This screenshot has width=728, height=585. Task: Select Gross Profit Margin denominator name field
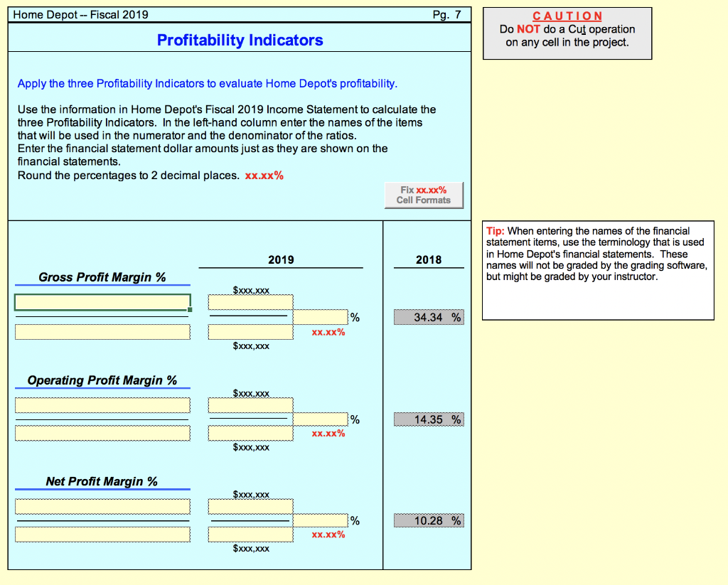click(102, 332)
